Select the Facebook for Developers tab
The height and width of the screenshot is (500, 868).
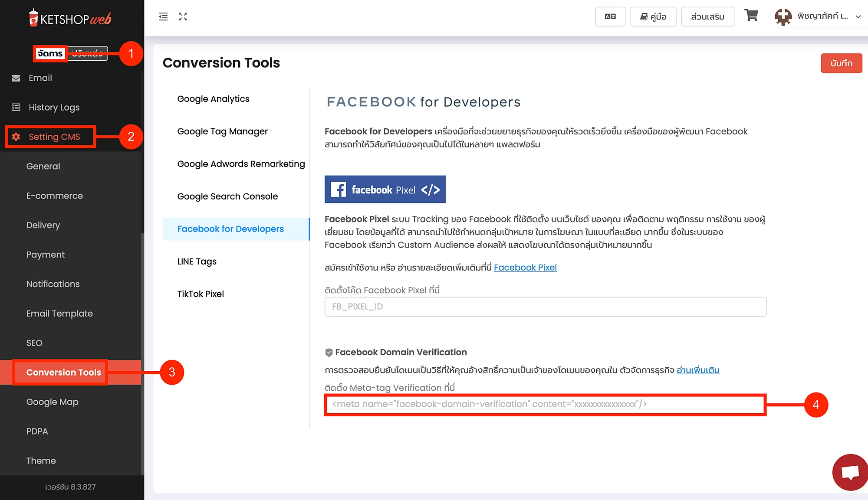[x=236, y=229]
